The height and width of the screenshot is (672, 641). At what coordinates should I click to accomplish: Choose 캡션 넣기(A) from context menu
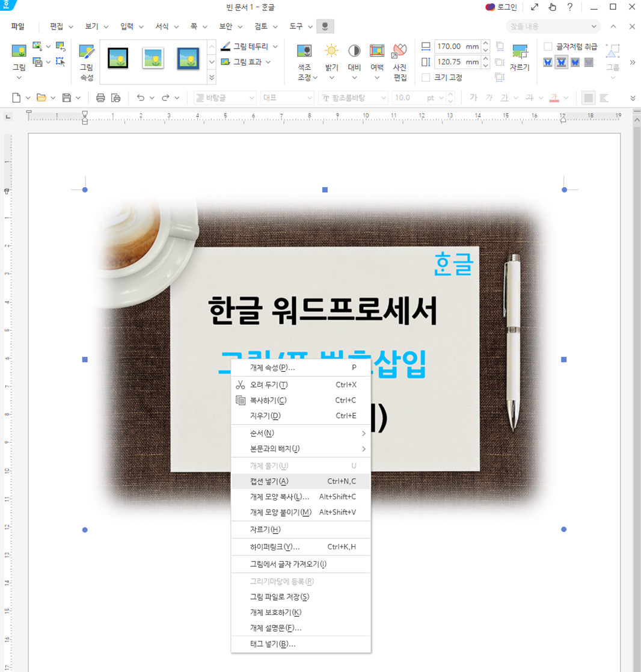[301, 481]
